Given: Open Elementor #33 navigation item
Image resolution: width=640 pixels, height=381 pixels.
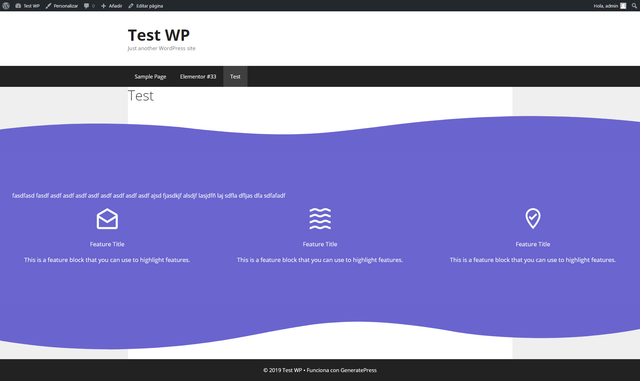Looking at the screenshot, I should pyautogui.click(x=198, y=76).
